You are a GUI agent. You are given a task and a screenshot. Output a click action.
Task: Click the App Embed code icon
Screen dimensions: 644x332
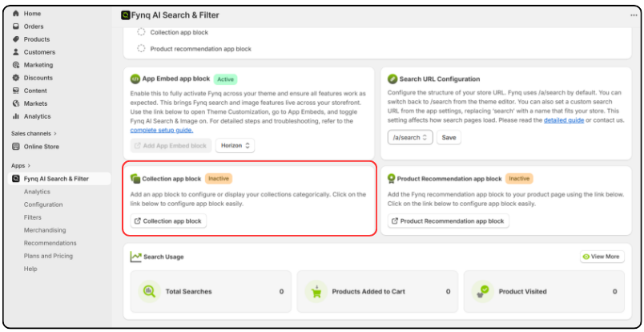click(135, 79)
